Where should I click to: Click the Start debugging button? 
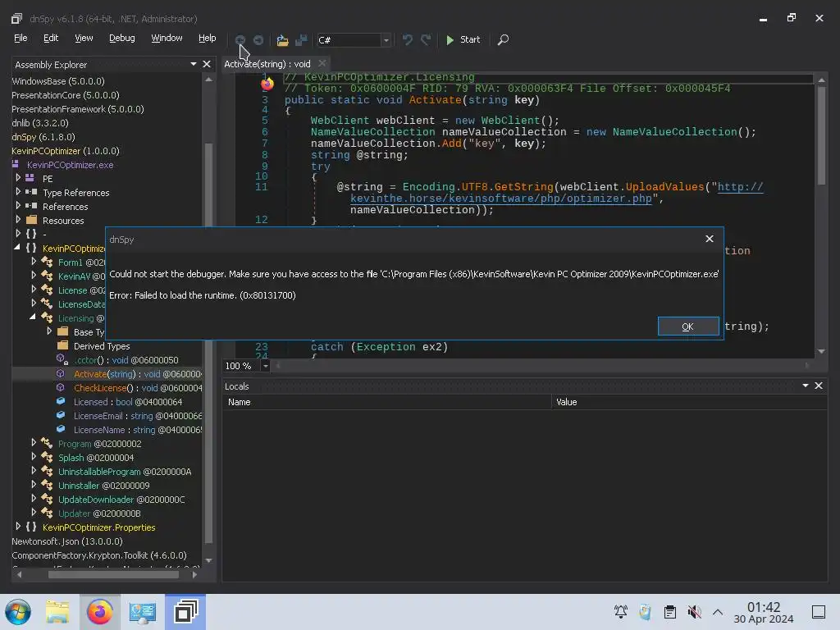click(x=463, y=39)
